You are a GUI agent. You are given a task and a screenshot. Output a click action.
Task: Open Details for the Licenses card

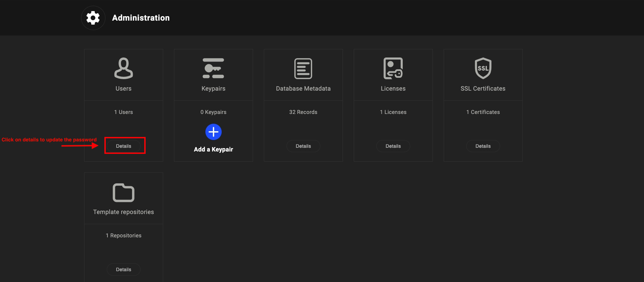pos(393,146)
